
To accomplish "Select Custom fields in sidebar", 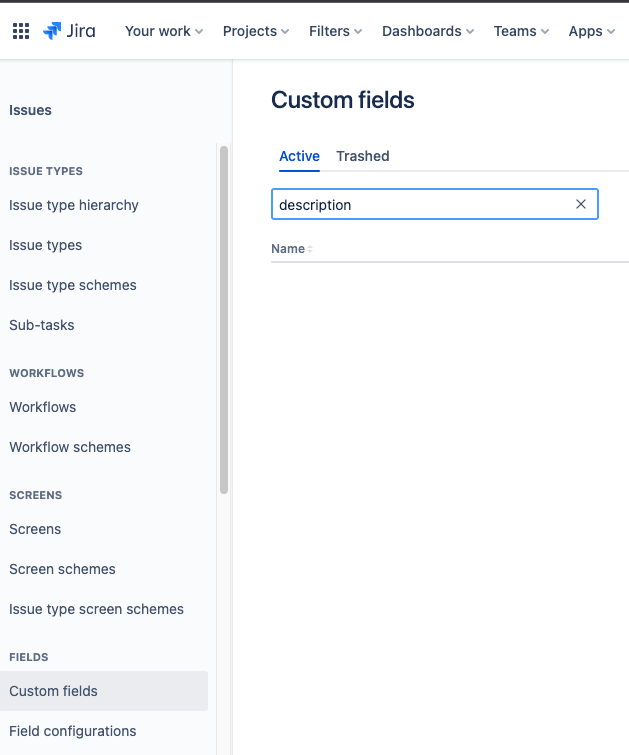I will tap(104, 691).
